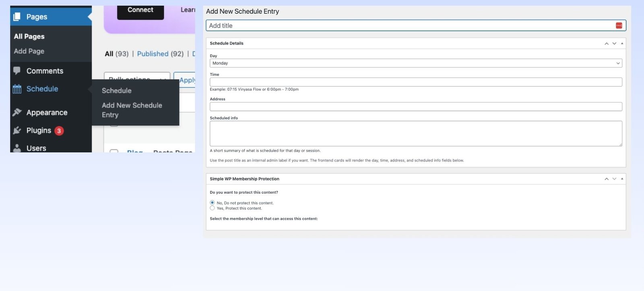Image resolution: width=644 pixels, height=291 pixels.
Task: Click the red icon in title field
Action: coord(619,26)
